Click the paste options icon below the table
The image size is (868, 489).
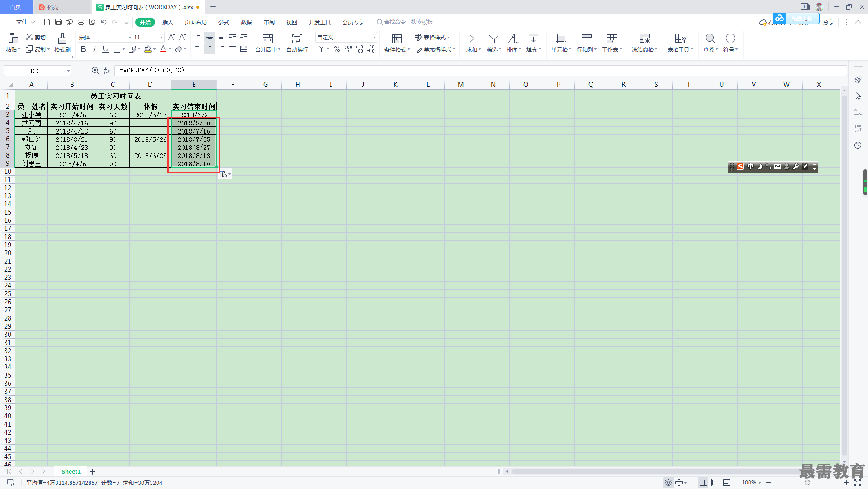225,174
